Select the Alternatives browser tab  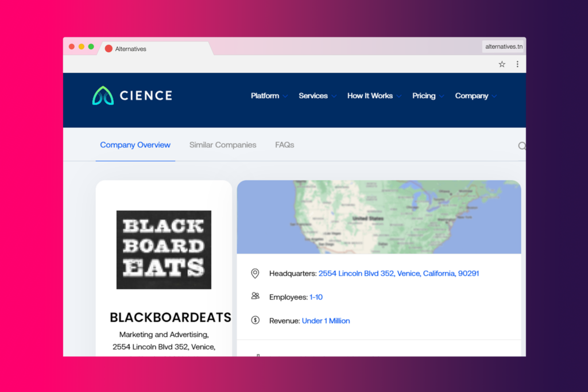pyautogui.click(x=155, y=49)
